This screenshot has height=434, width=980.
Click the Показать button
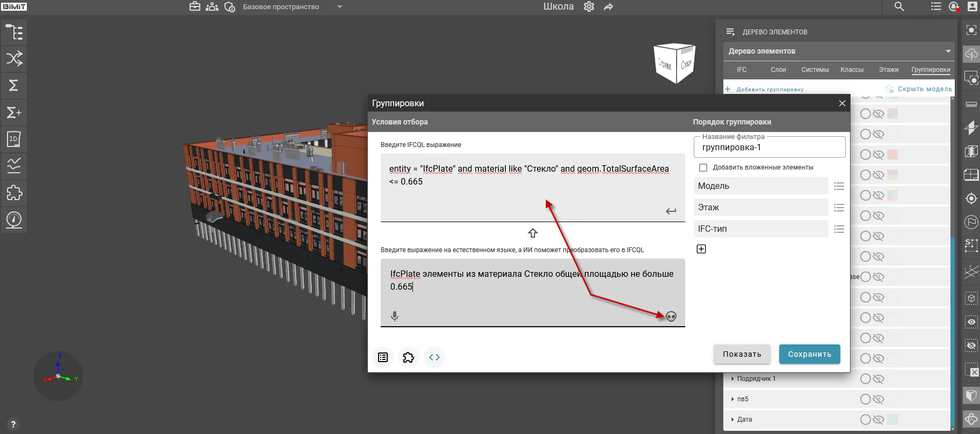pos(742,354)
